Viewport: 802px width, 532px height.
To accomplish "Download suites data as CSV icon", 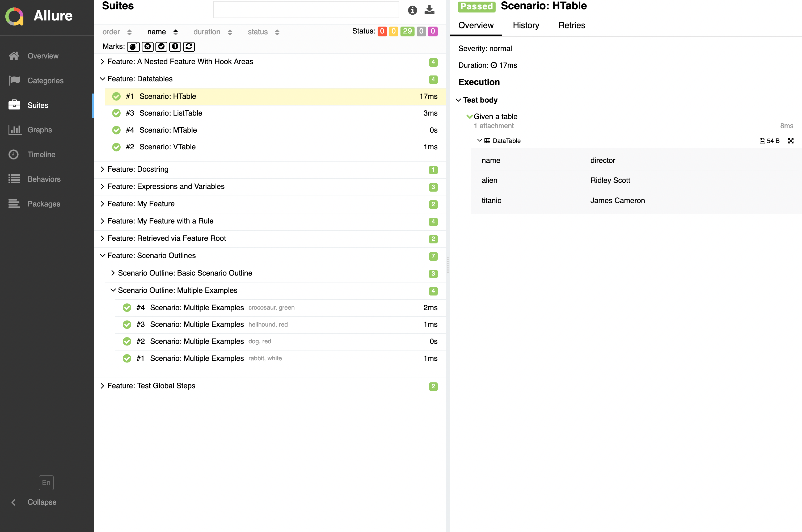I will pos(429,10).
